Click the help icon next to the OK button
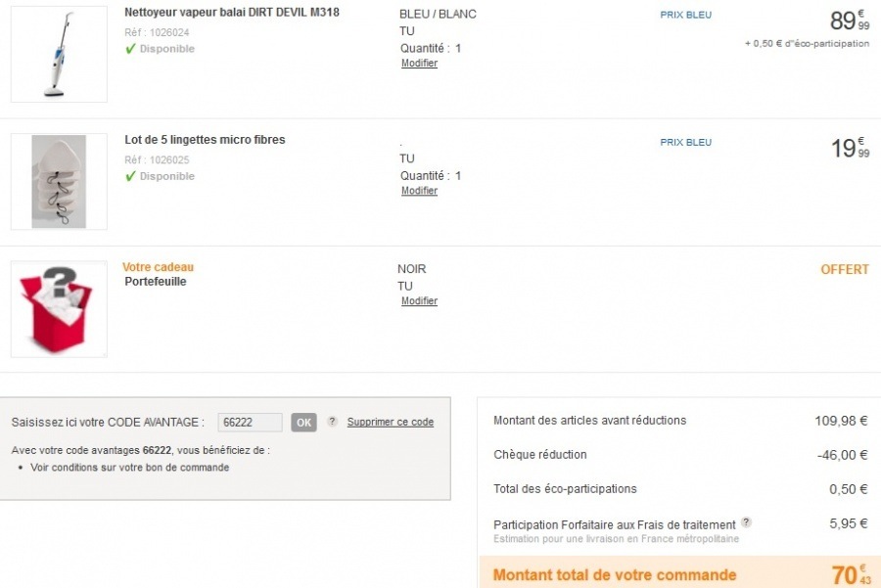This screenshot has width=881, height=588. click(333, 422)
